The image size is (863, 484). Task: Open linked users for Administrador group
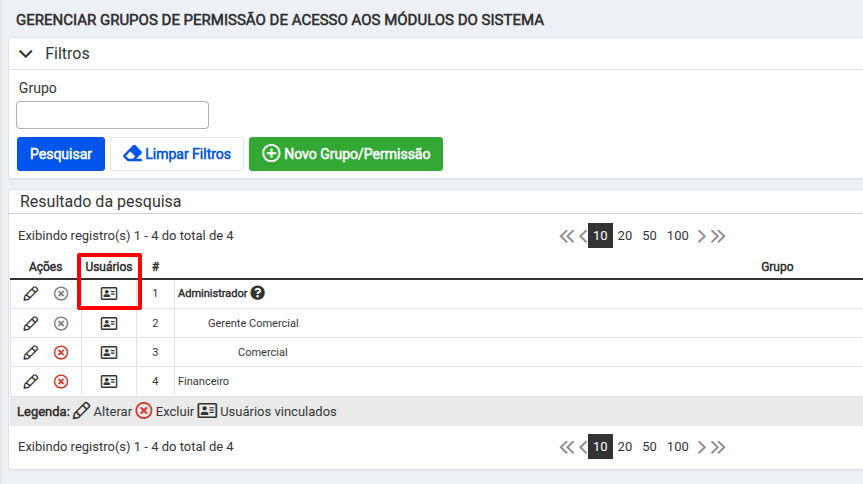tap(109, 293)
